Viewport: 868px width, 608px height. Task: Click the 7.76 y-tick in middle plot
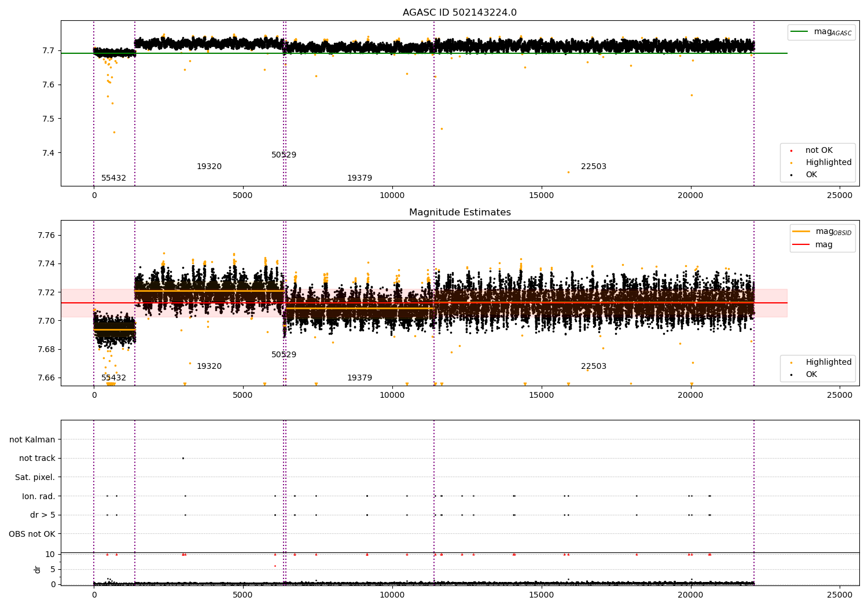[x=47, y=236]
